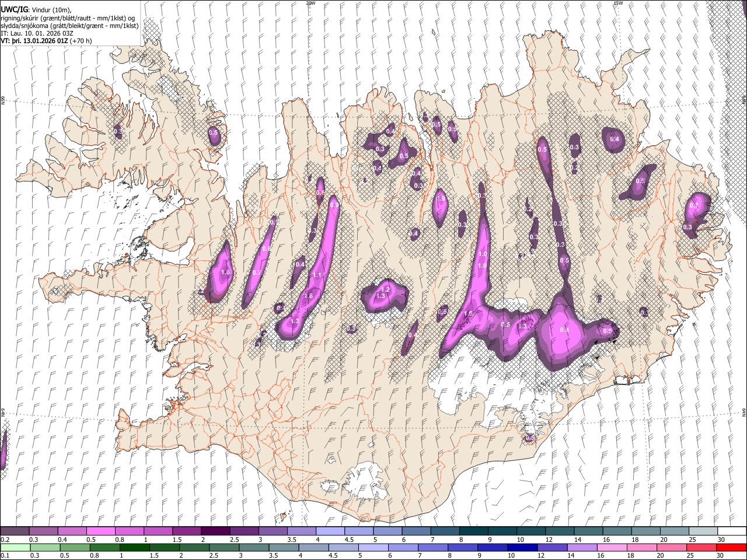The image size is (747, 560).
Task: Click the 'VT: þri. 13.01.2026 01Z' valid time
Action: [x=34, y=41]
